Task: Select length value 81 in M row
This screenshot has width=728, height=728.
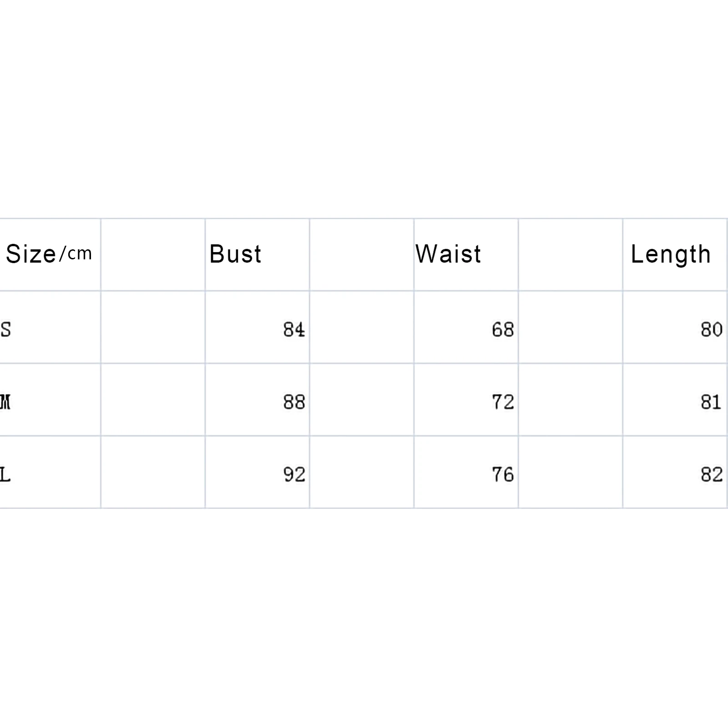Action: tap(711, 402)
